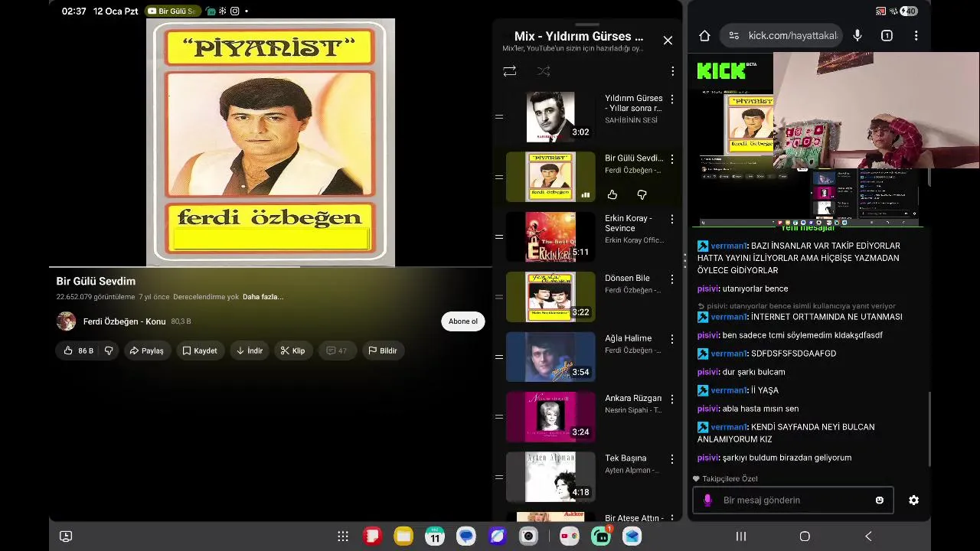
Task: Open the messages app in taskbar
Action: pyautogui.click(x=465, y=536)
